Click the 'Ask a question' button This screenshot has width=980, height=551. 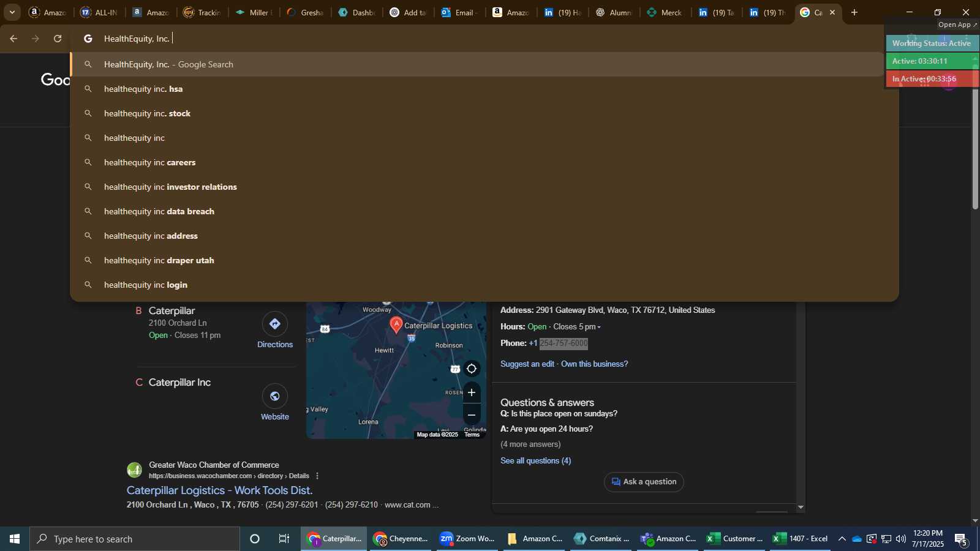[644, 482]
